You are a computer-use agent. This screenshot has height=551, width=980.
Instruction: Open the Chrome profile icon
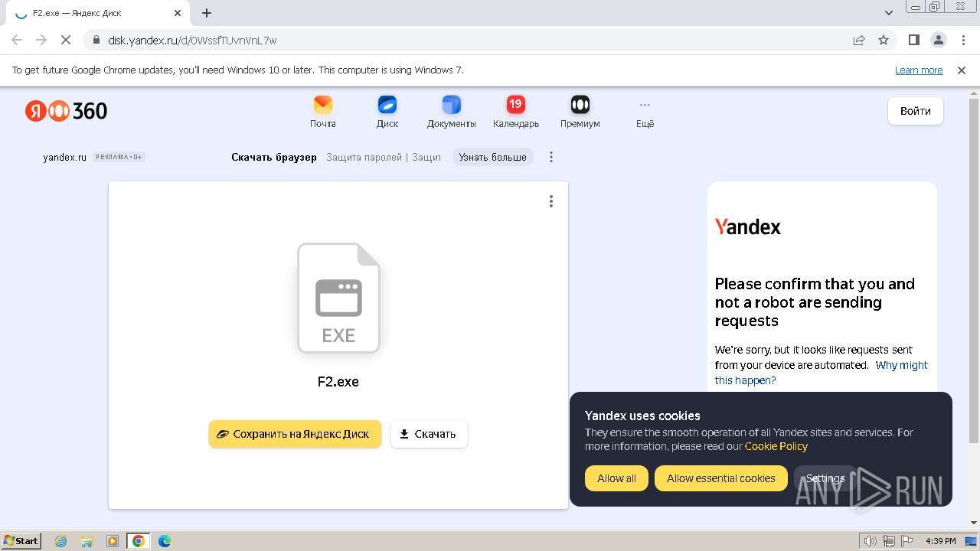(939, 40)
